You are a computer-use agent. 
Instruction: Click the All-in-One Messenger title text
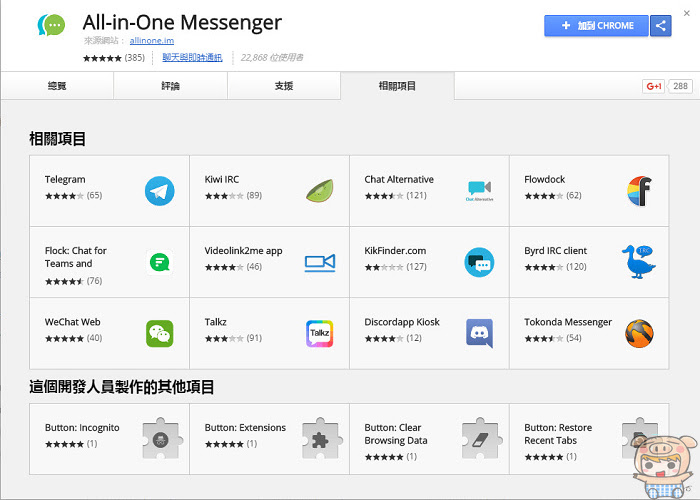coord(182,22)
